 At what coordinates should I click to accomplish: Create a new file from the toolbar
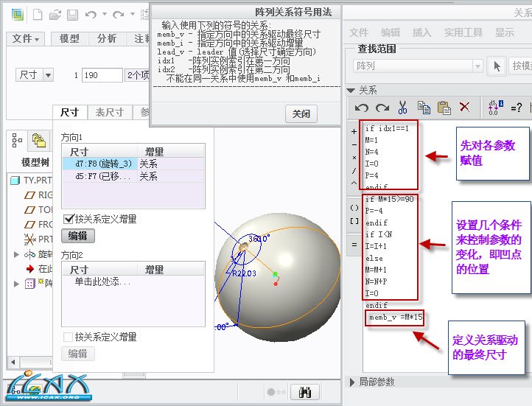(38, 15)
